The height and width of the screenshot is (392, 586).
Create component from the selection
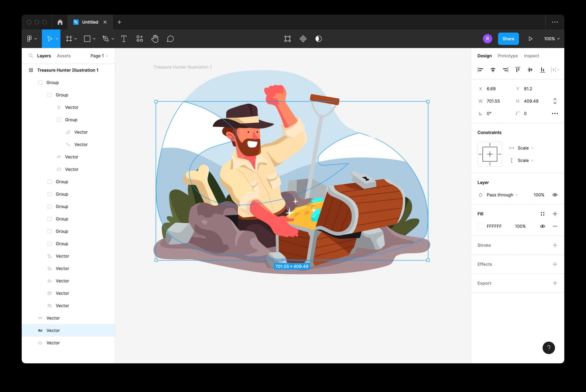coord(303,39)
